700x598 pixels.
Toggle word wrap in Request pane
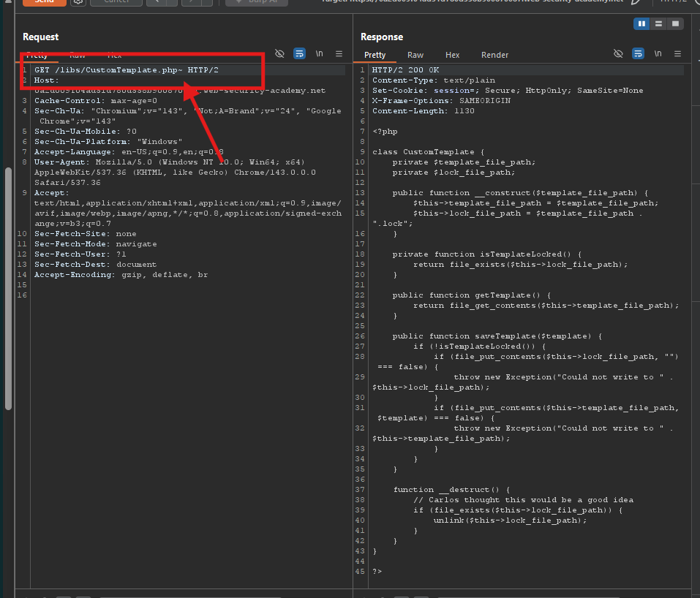point(299,53)
